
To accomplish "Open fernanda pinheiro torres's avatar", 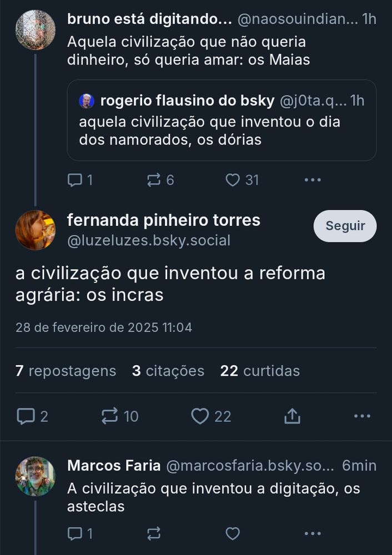I will click(36, 230).
